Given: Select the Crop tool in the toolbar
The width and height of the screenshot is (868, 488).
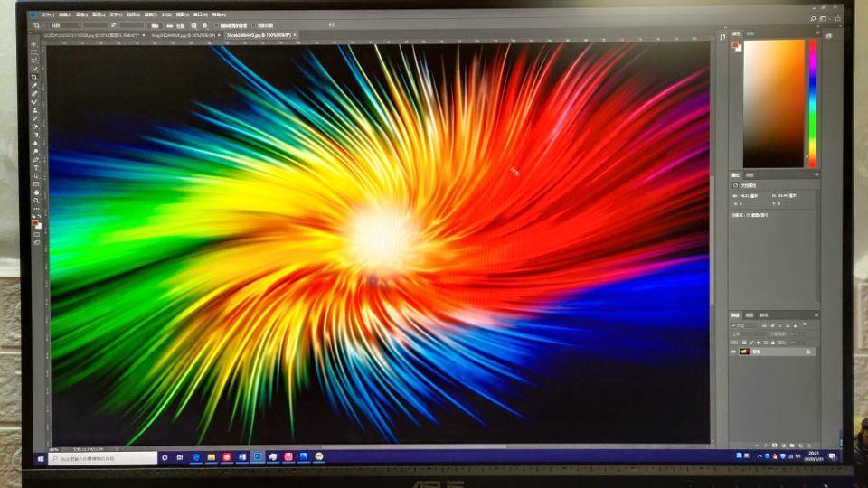Looking at the screenshot, I should click(34, 78).
